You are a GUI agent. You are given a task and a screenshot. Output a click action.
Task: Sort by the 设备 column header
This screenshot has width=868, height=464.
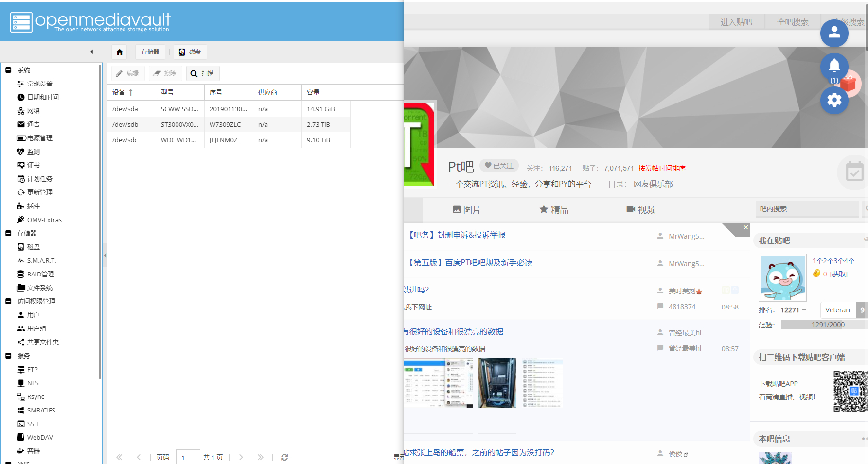(x=131, y=92)
